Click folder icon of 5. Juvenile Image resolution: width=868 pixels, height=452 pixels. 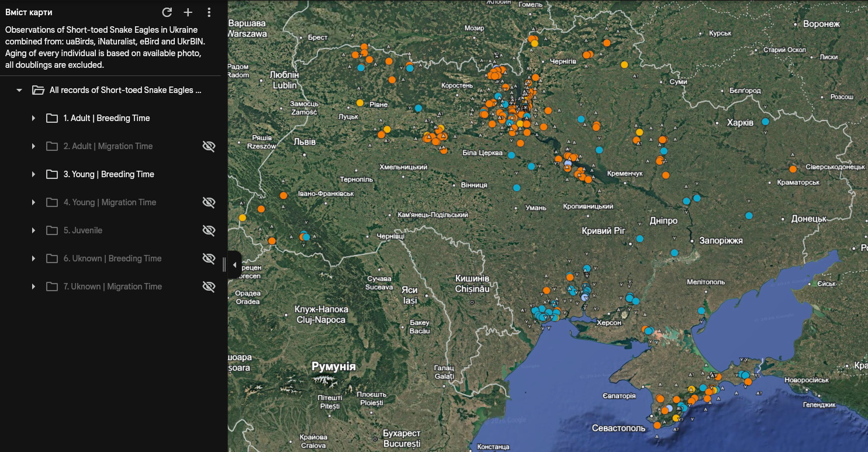coord(52,230)
